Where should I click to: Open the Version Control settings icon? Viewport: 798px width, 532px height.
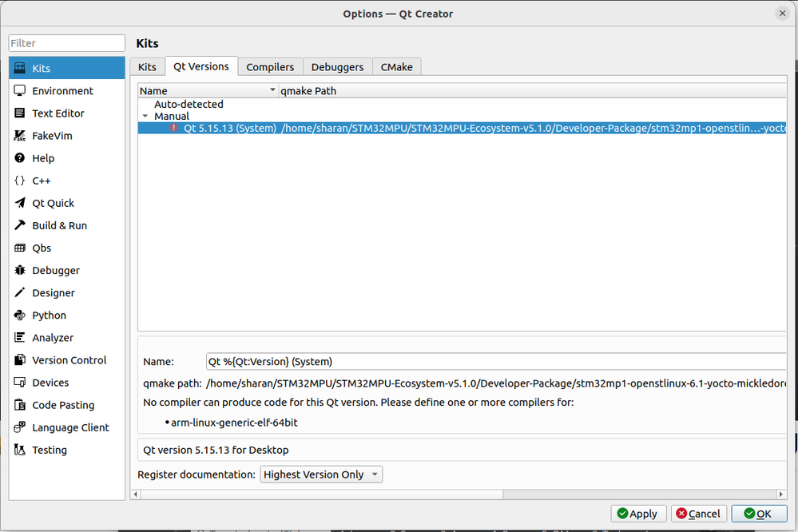click(20, 360)
